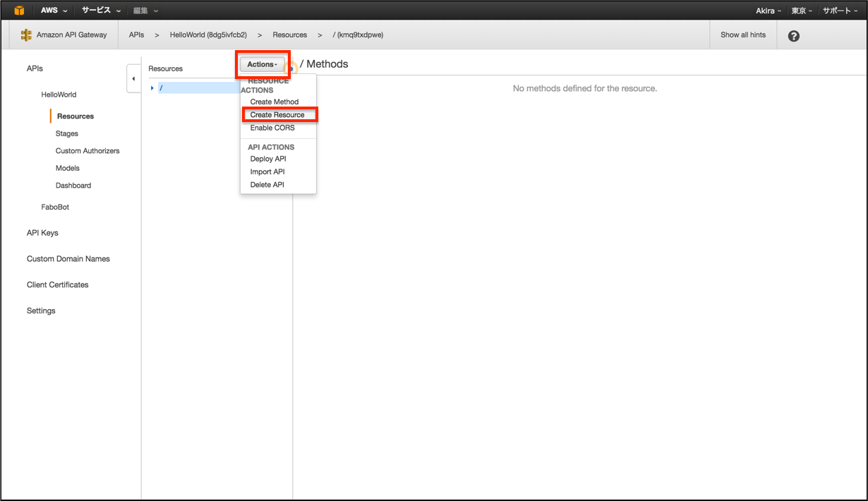Select Create Resource from the Actions menu
The height and width of the screenshot is (501, 868).
pos(278,114)
